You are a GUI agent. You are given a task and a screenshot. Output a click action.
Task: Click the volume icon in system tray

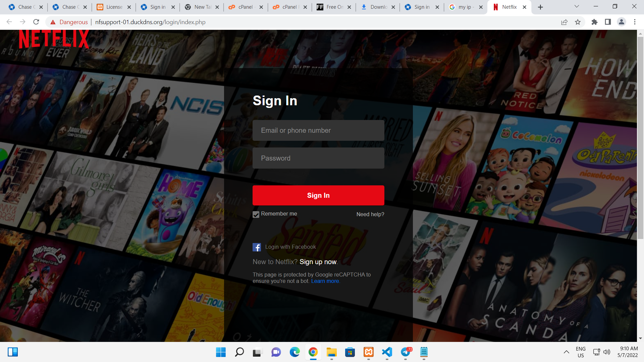coord(606,352)
